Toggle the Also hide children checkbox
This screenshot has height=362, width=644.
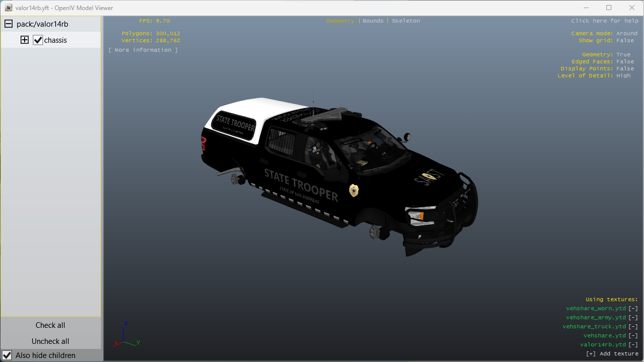point(7,355)
